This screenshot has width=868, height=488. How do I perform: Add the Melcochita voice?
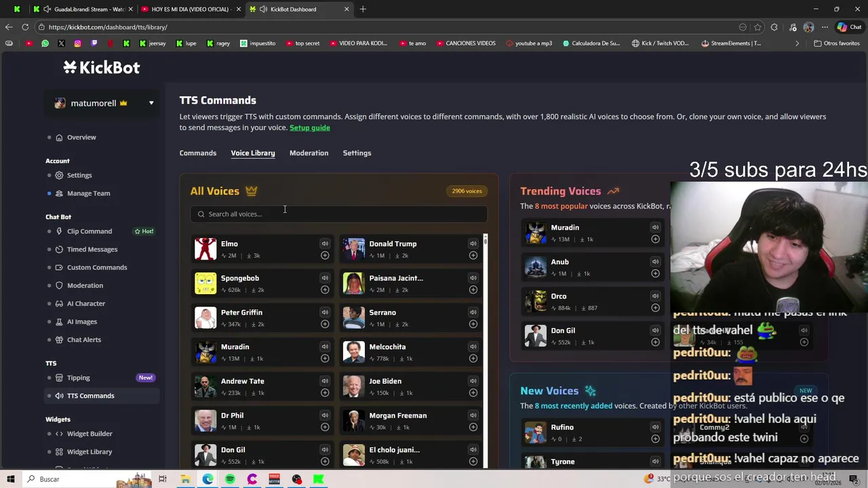point(473,359)
